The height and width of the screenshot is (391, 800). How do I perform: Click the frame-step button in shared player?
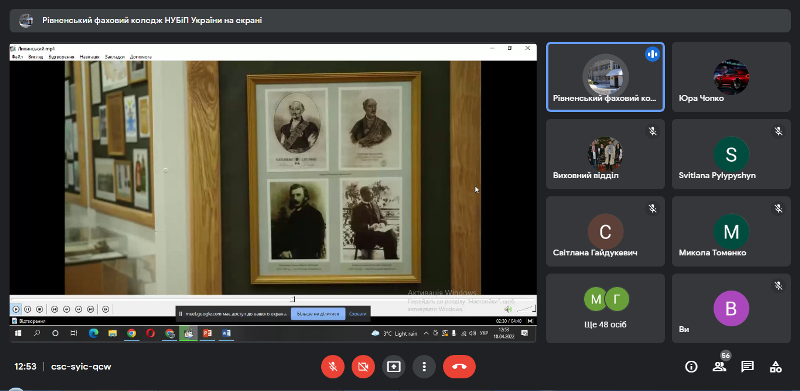(106, 309)
